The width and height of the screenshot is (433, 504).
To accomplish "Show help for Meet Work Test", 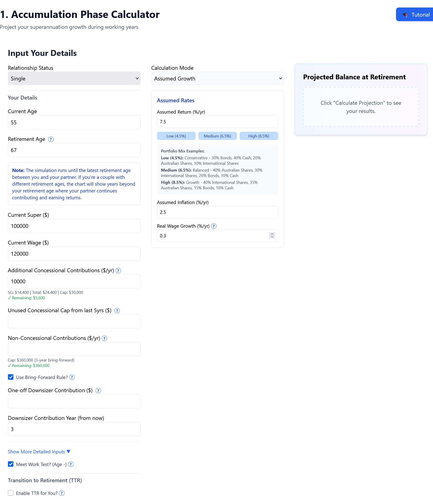I will click(71, 464).
